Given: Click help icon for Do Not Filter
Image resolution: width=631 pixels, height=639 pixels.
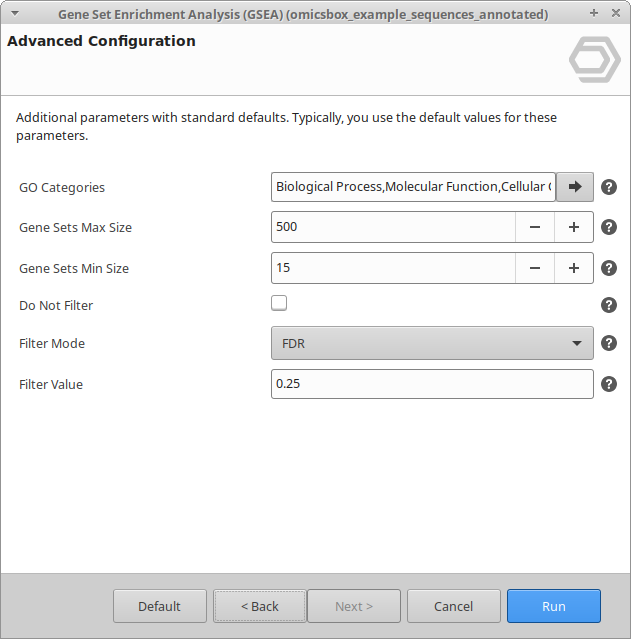Looking at the screenshot, I should point(608,305).
